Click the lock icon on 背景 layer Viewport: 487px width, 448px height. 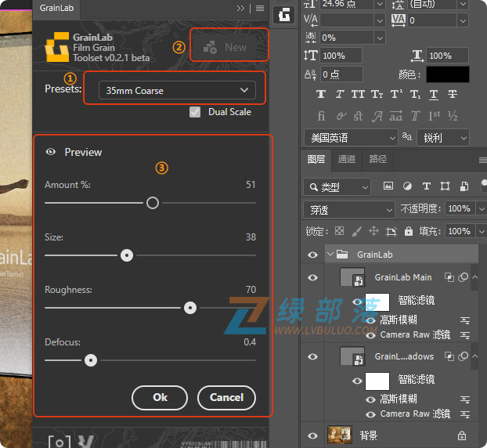(x=462, y=435)
